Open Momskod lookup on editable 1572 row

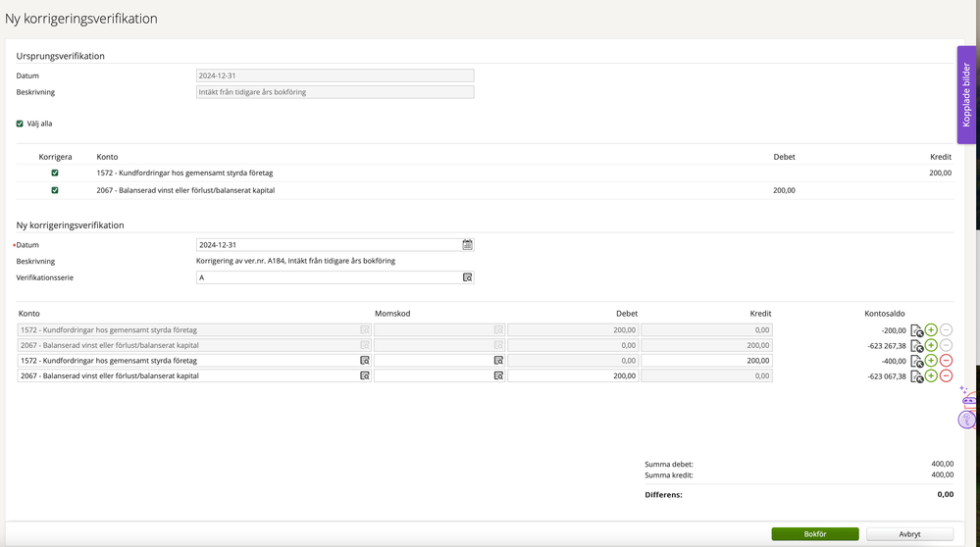(498, 361)
